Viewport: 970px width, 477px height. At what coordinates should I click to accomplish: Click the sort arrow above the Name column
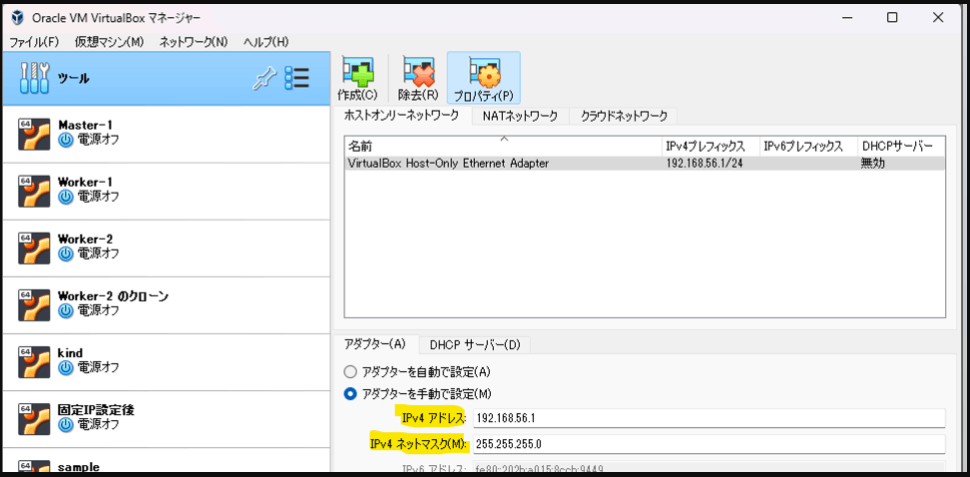click(x=504, y=139)
